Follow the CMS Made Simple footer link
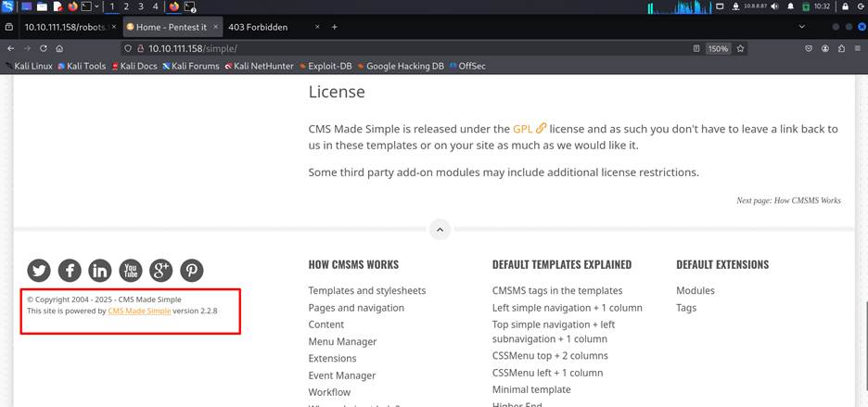The width and height of the screenshot is (868, 407). click(x=139, y=312)
